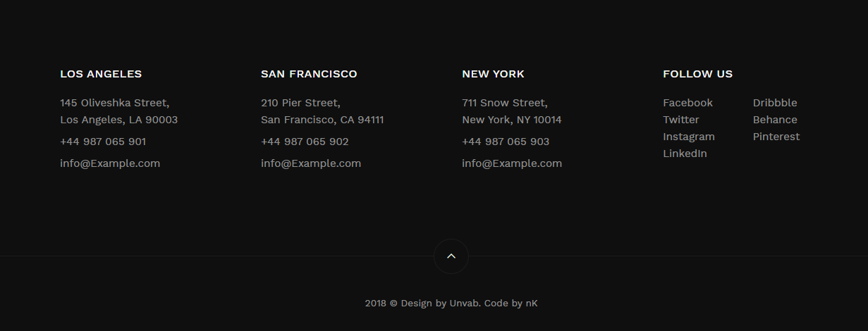868x331 pixels.
Task: Click phone number +44 987 065 903
Action: 506,142
